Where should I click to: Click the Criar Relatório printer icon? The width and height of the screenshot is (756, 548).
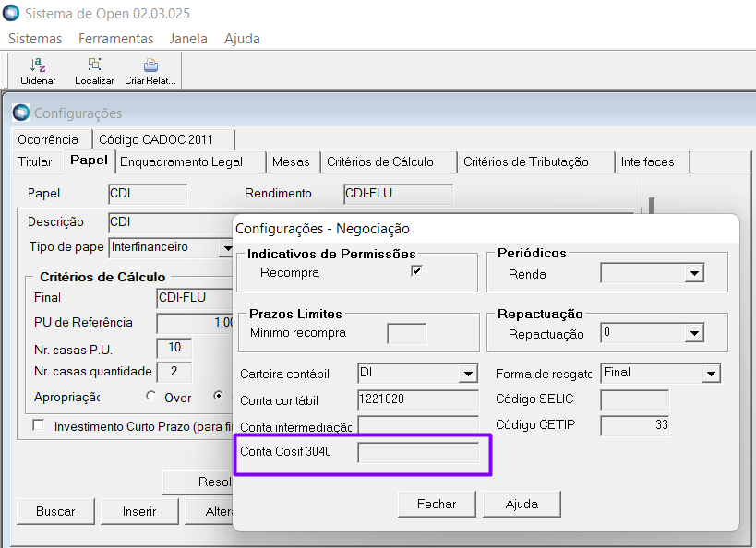[x=150, y=66]
